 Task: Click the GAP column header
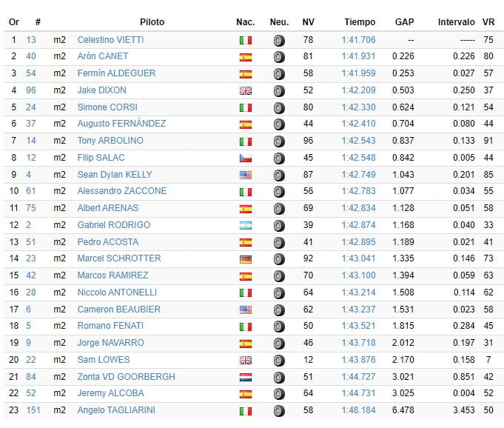click(404, 22)
